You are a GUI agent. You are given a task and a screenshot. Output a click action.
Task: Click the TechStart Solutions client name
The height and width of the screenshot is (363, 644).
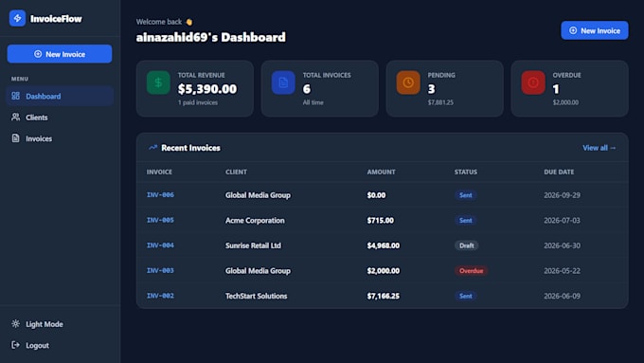click(x=257, y=296)
